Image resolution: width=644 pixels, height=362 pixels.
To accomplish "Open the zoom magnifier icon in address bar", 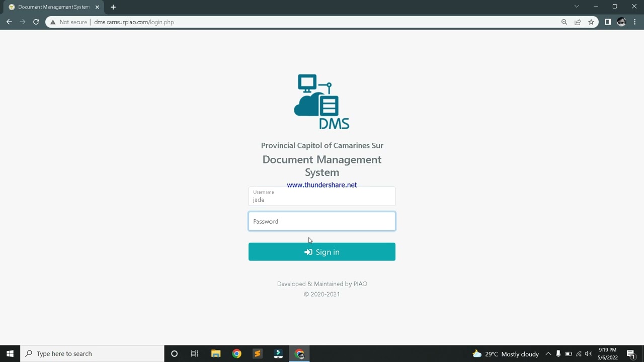I will point(564,22).
